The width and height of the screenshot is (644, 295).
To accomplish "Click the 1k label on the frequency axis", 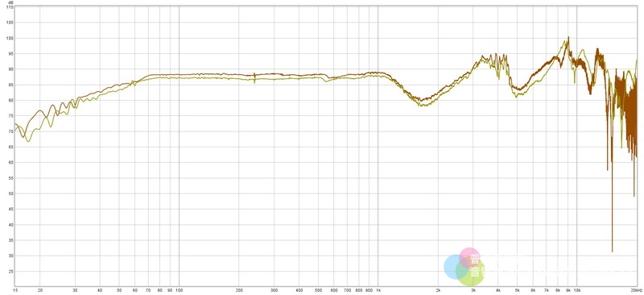I will point(378,290).
